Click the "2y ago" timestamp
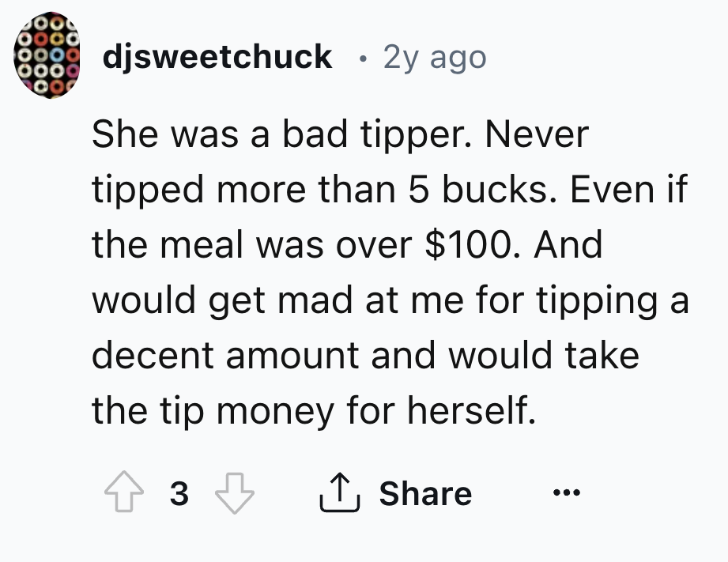Viewport: 728px width, 562px height. coord(434,57)
